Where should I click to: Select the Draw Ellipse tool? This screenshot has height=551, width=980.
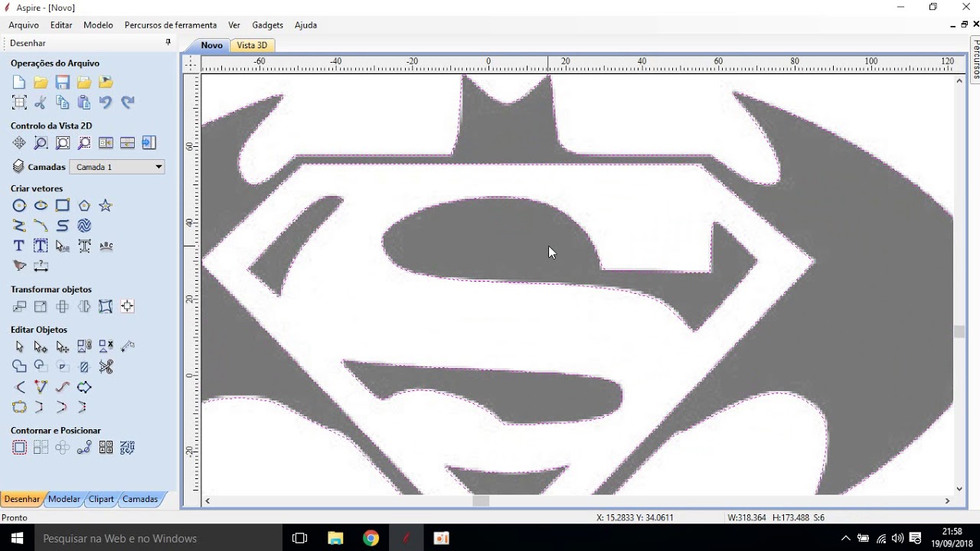41,206
